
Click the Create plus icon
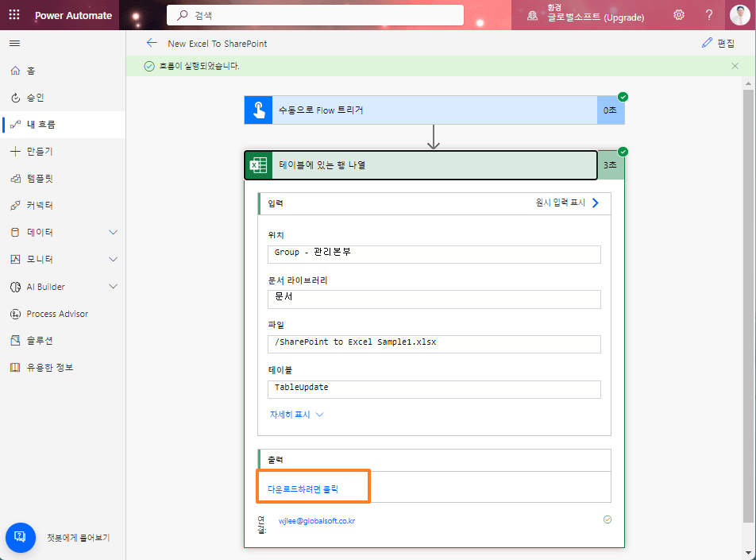pyautogui.click(x=15, y=152)
